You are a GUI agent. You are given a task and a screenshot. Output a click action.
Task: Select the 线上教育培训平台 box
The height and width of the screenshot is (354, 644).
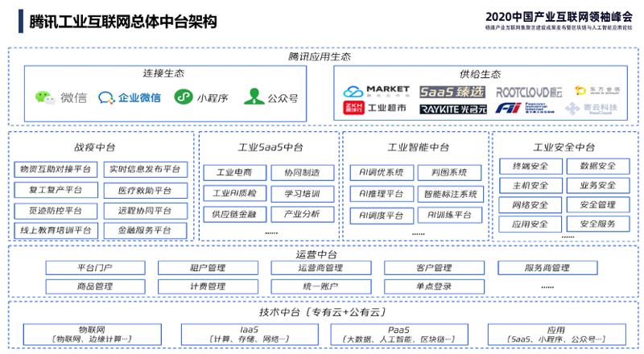point(56,230)
